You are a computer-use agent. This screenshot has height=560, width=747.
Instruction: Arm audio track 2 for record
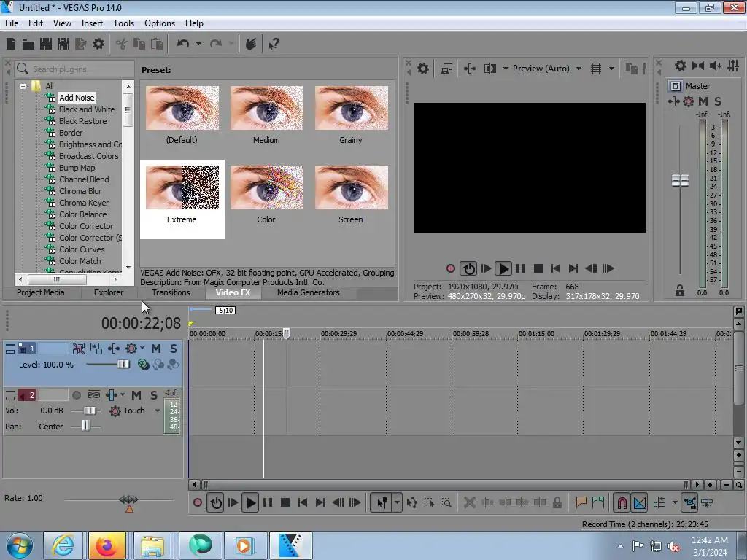pyautogui.click(x=77, y=395)
